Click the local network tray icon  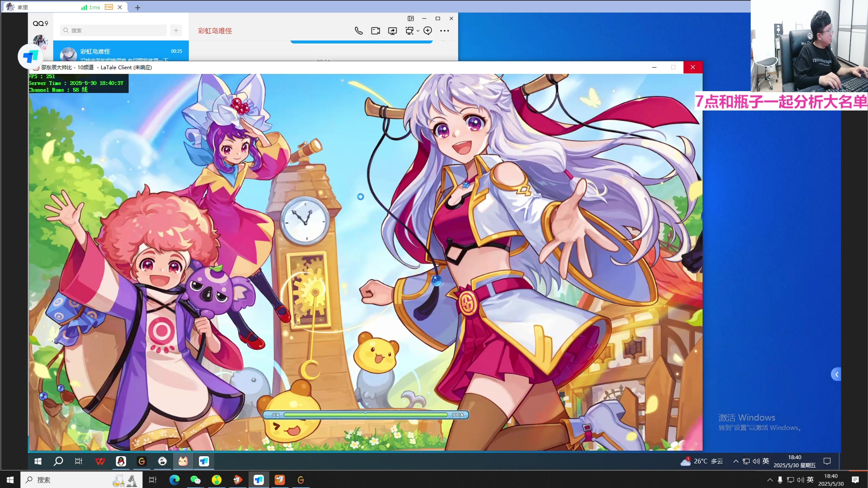coord(790,480)
